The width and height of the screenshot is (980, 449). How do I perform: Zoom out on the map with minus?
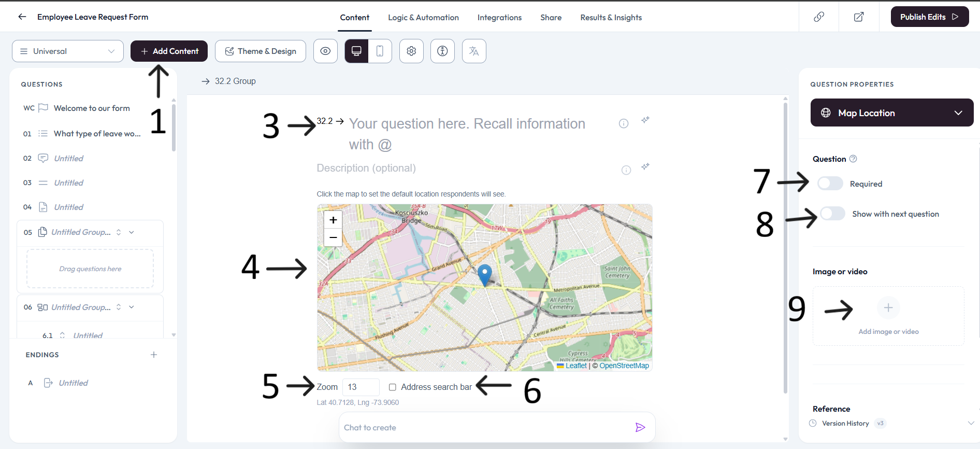333,237
